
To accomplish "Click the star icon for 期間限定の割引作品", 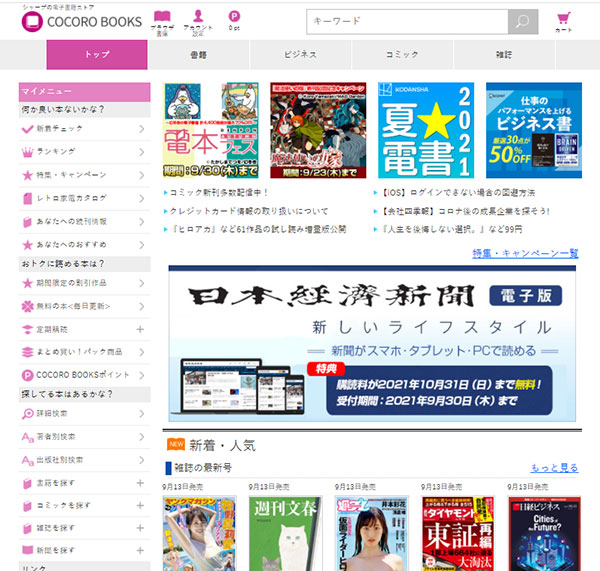I will pyautogui.click(x=28, y=283).
